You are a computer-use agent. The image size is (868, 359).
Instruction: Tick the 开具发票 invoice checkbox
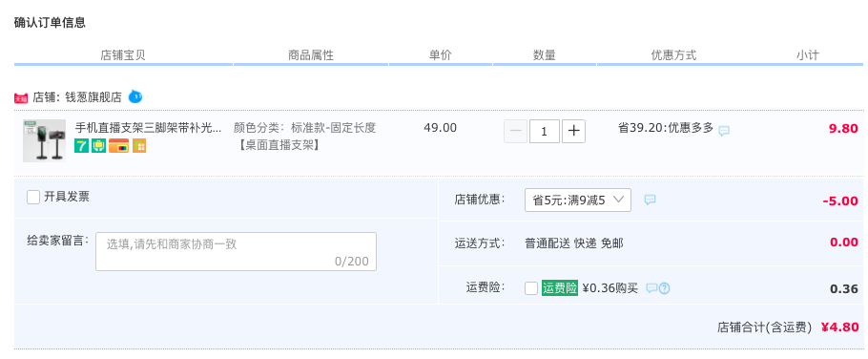pyautogui.click(x=33, y=198)
